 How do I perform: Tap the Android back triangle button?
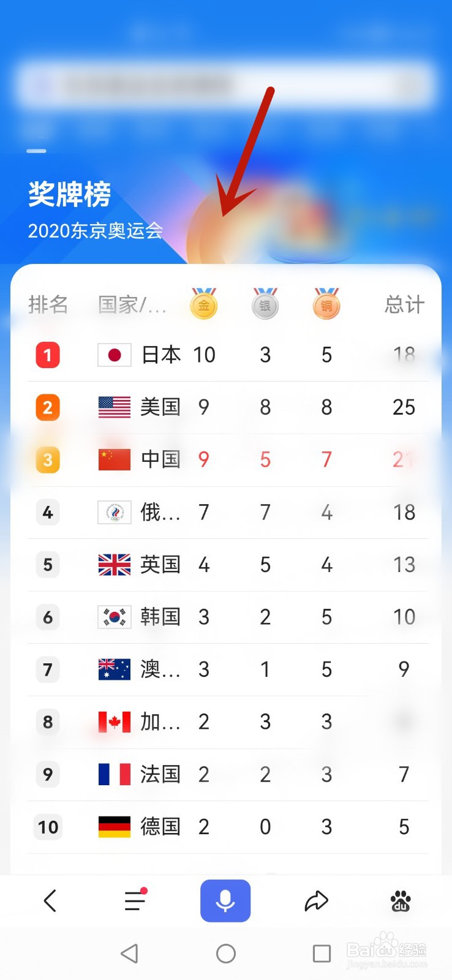point(129,953)
